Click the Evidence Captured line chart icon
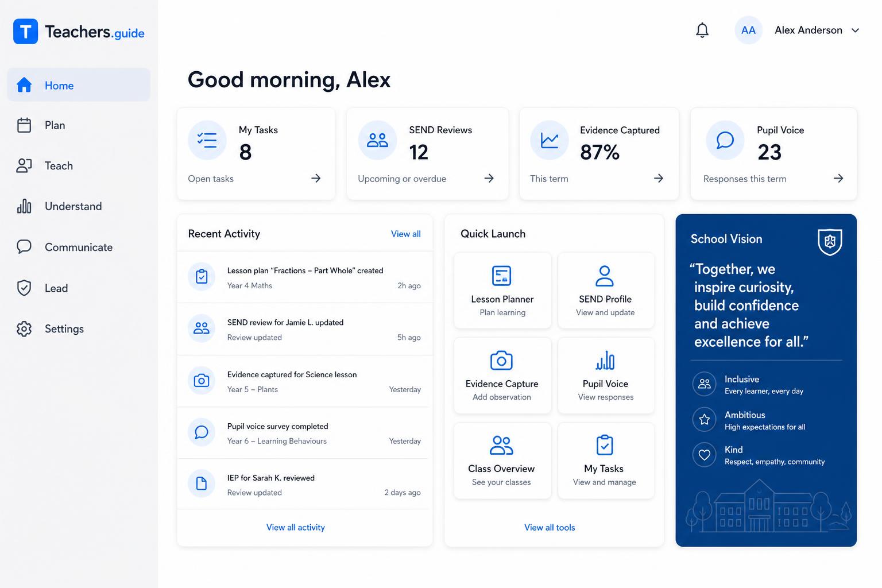Image resolution: width=882 pixels, height=588 pixels. [550, 140]
